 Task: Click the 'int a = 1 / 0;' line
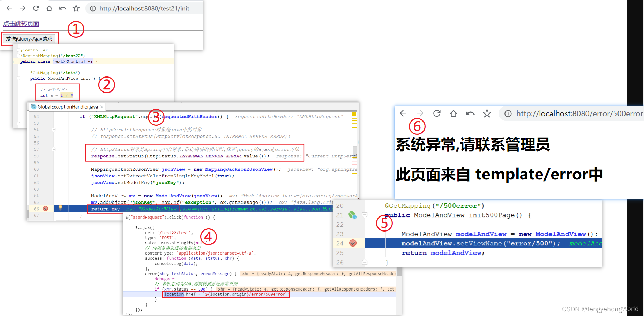tap(58, 95)
